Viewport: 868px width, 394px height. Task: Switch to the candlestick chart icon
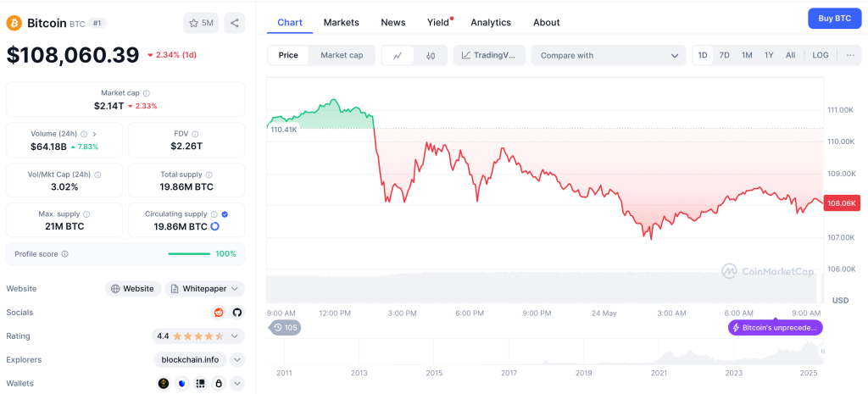point(431,56)
